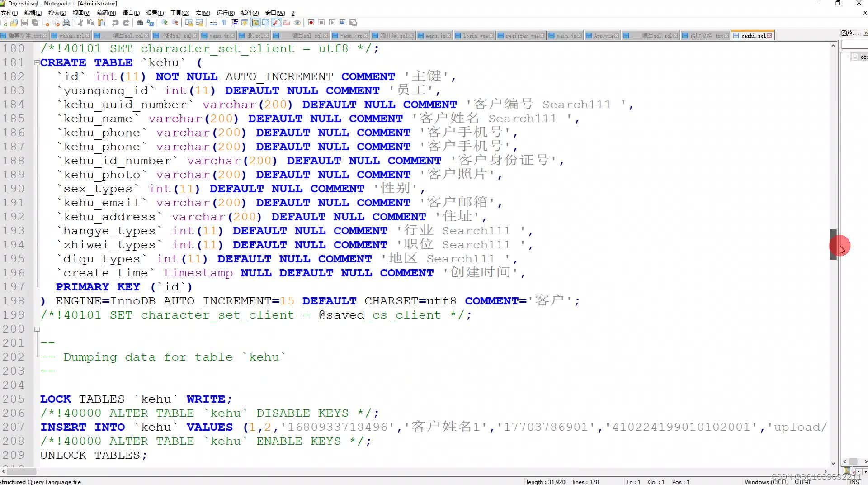Click the function list search field
This screenshot has width=868, height=485.
pyautogui.click(x=854, y=45)
